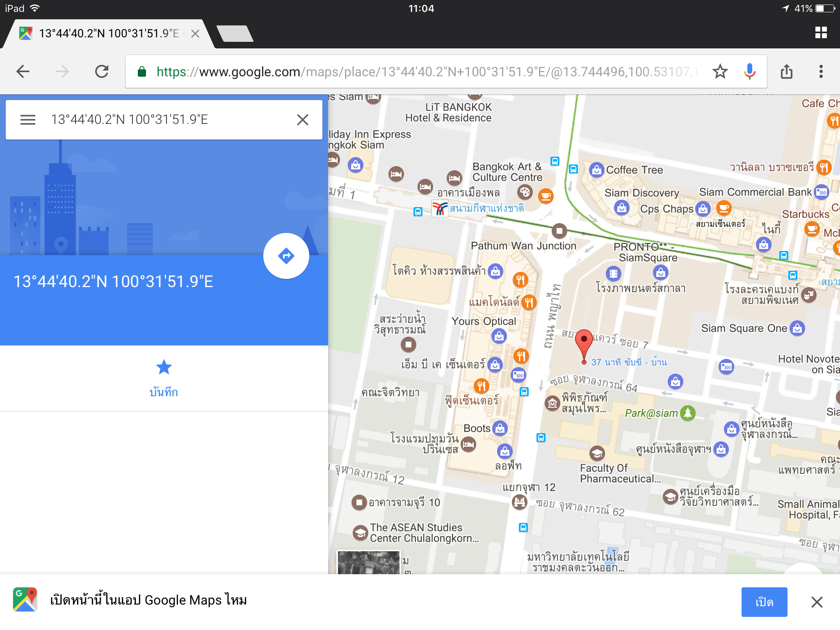Select Pathumwan Princess hotel icon
This screenshot has height=630, width=840.
468,444
